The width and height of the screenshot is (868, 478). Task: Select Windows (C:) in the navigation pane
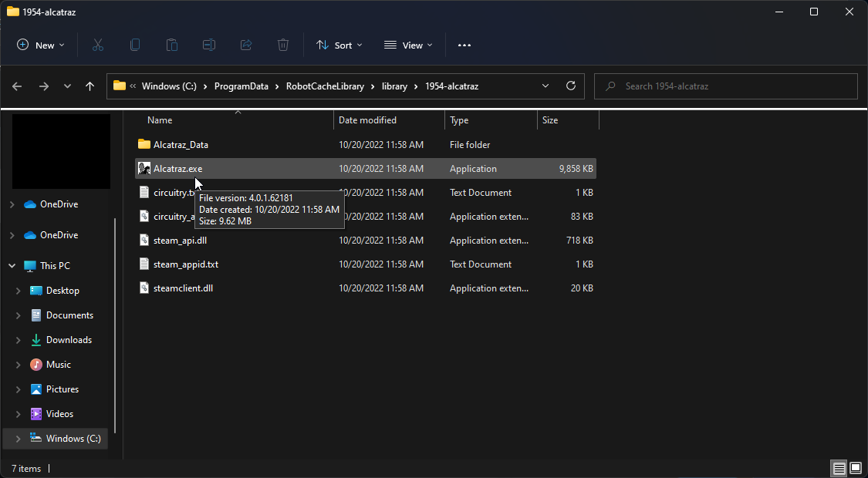point(73,439)
